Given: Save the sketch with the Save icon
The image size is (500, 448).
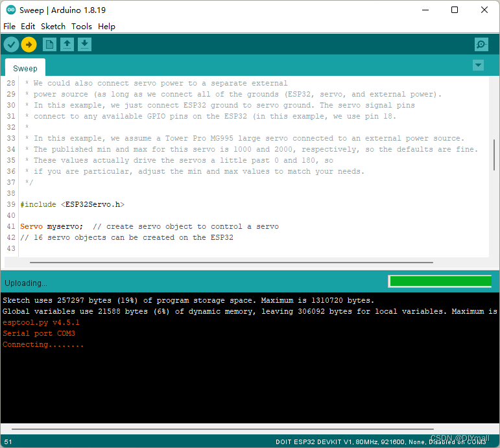Looking at the screenshot, I should pyautogui.click(x=84, y=45).
